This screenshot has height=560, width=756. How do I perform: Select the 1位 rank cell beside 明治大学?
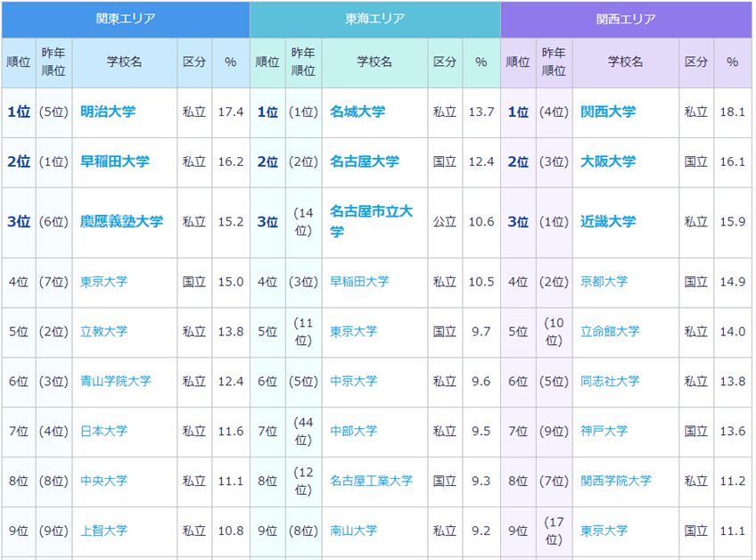[19, 111]
